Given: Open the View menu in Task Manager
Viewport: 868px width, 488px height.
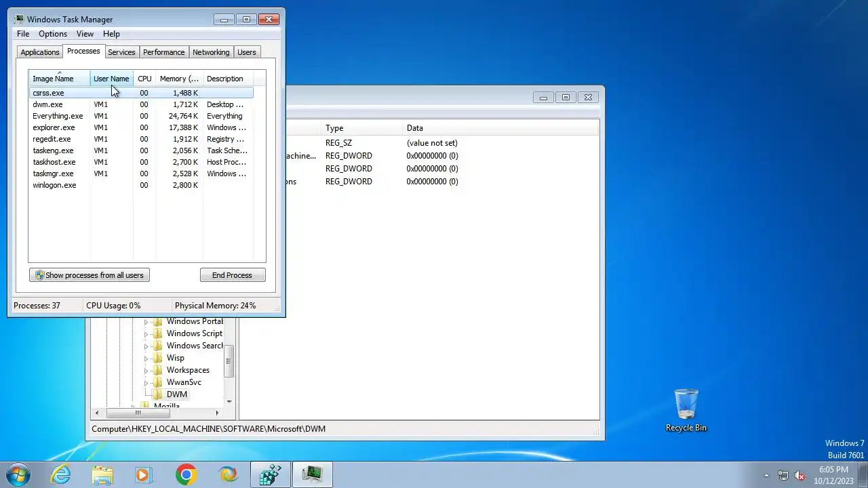Looking at the screenshot, I should [x=85, y=34].
